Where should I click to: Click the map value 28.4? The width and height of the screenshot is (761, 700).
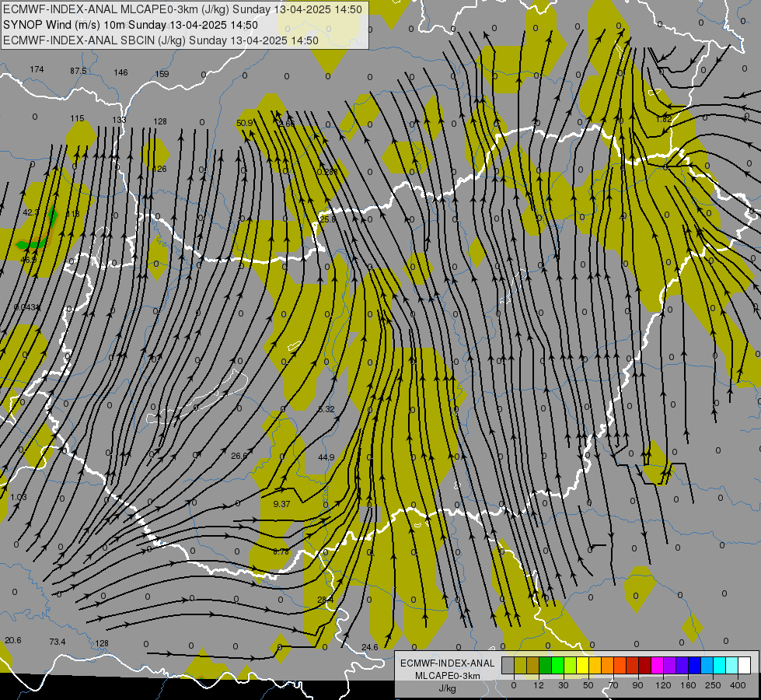point(325,600)
